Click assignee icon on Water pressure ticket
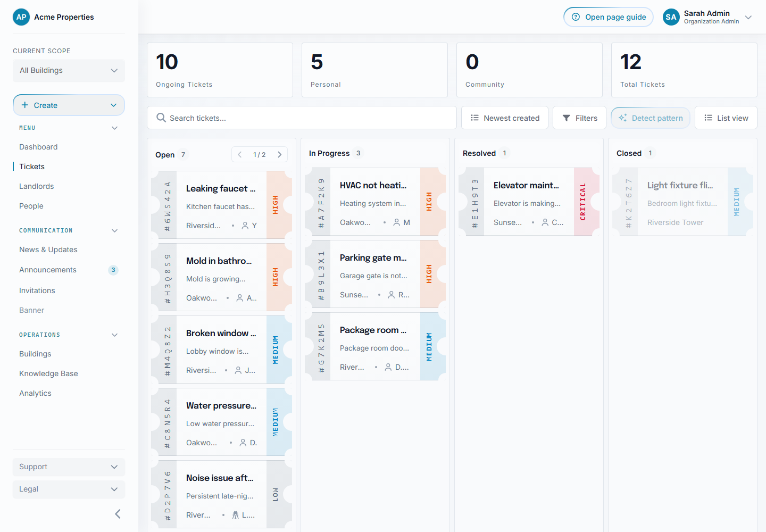The image size is (766, 532). coord(243,443)
